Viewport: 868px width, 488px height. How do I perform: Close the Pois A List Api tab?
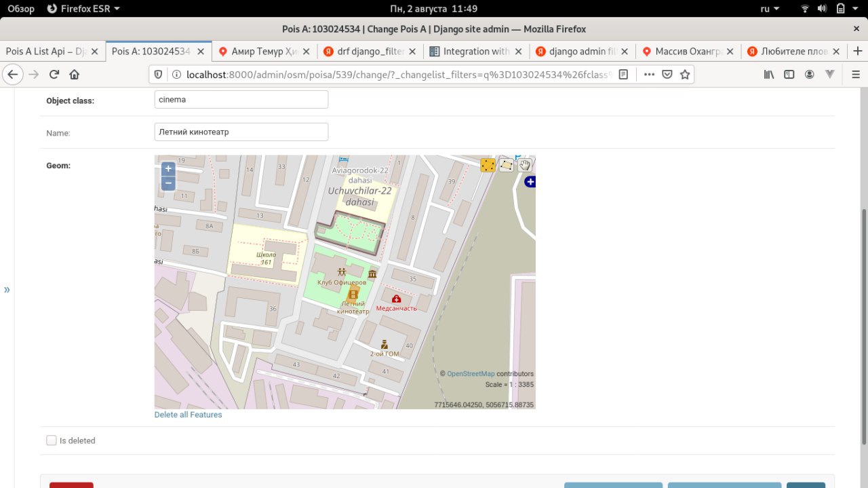[95, 52]
